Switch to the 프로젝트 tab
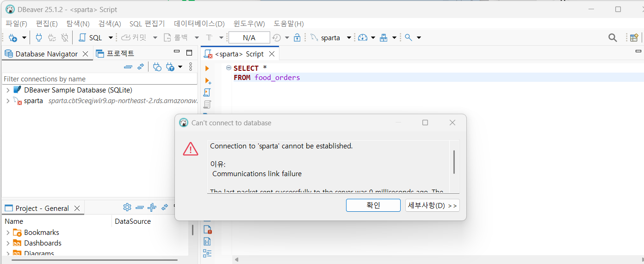Viewport: 644px width, 264px height. [x=115, y=54]
